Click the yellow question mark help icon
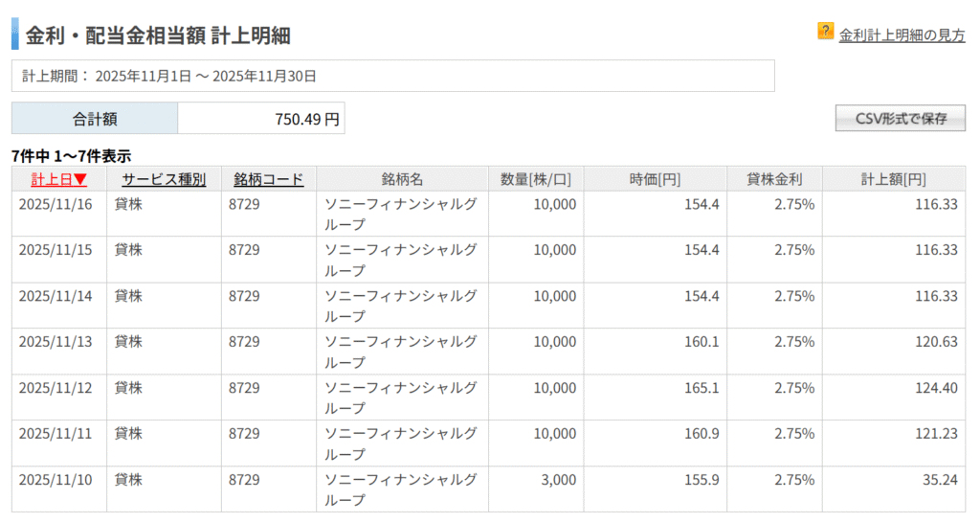 click(825, 32)
